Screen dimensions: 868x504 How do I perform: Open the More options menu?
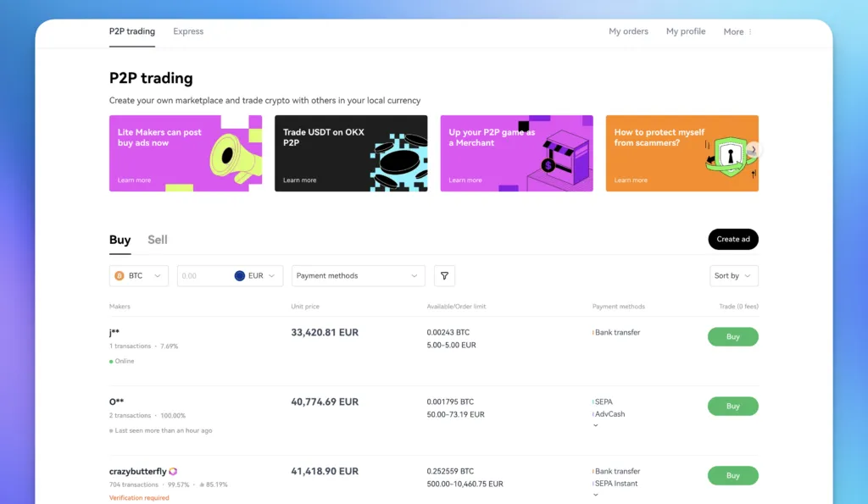pos(737,32)
